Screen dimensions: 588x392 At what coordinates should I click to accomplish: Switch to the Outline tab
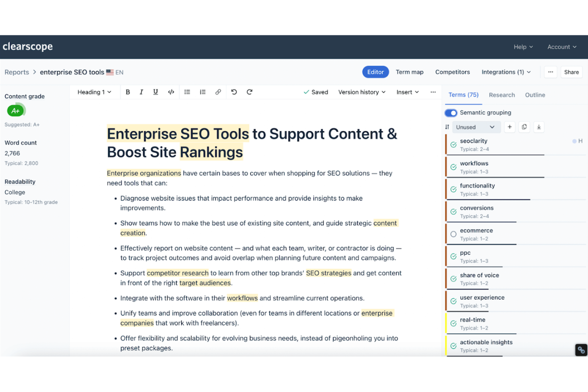coord(535,95)
